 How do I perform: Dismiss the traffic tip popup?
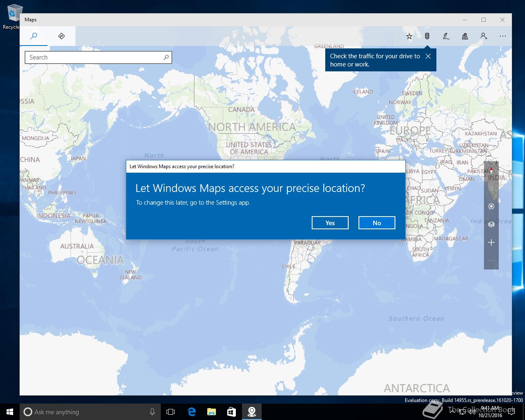point(428,56)
